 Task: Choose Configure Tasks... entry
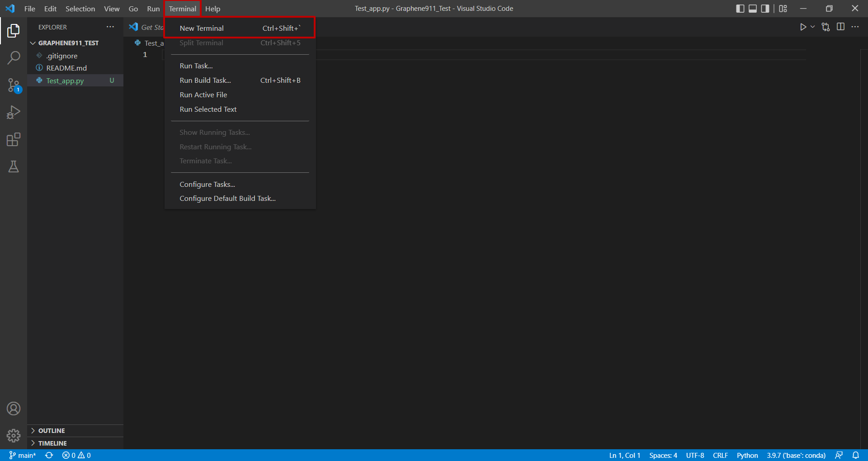[240, 184]
